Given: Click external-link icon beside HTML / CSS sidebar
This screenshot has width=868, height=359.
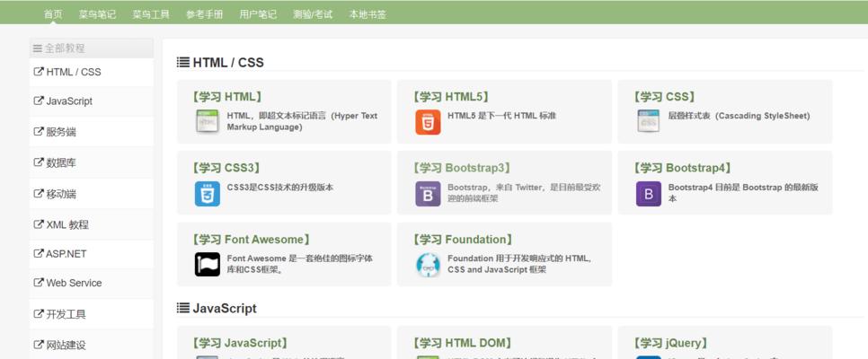Looking at the screenshot, I should (x=39, y=72).
